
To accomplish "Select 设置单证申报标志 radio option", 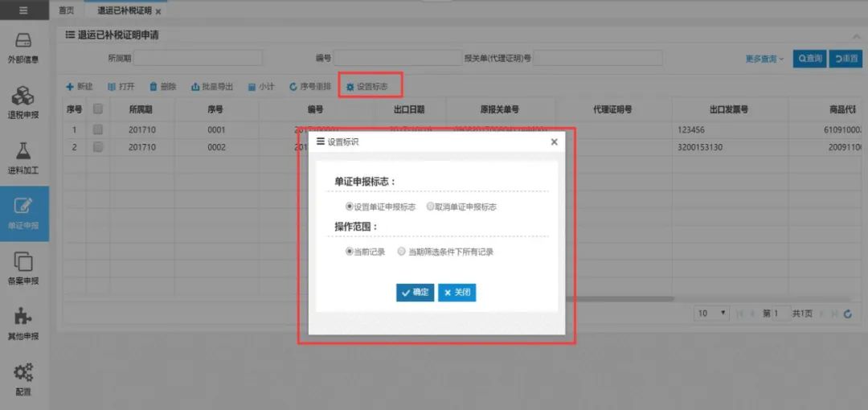I will point(350,207).
